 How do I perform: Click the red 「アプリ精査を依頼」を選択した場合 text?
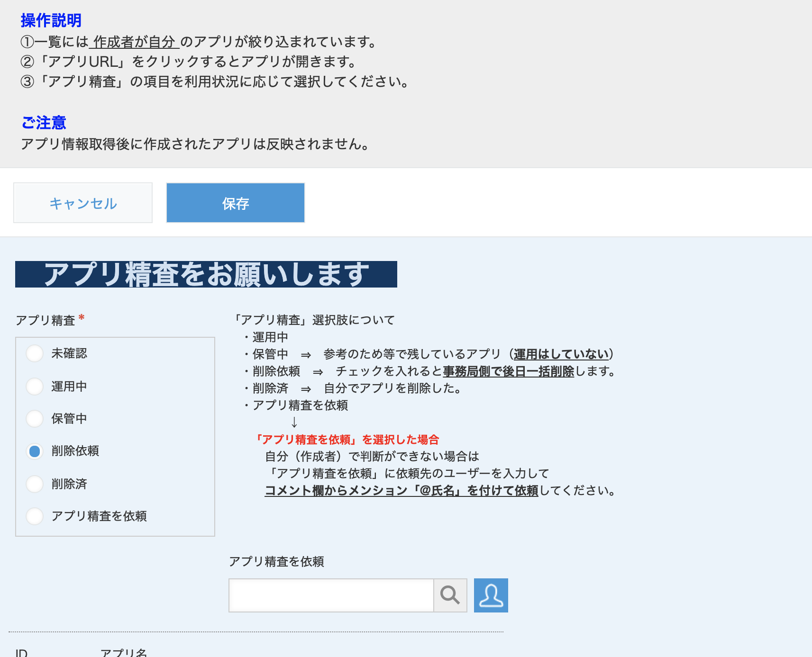click(x=347, y=440)
